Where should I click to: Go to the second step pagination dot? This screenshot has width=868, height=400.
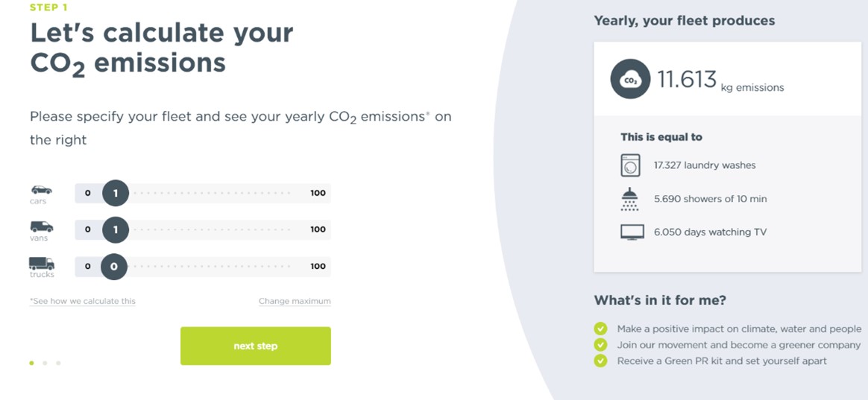click(45, 363)
